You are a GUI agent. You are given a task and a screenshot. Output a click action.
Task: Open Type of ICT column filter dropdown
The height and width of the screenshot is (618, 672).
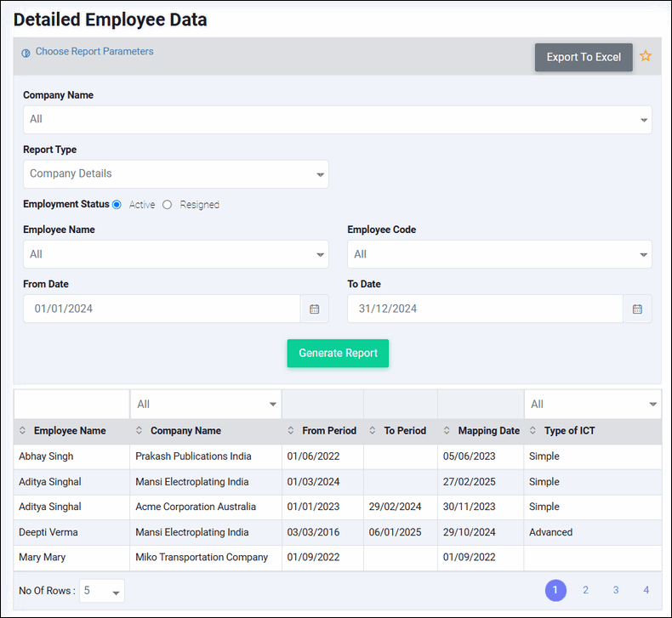click(593, 404)
